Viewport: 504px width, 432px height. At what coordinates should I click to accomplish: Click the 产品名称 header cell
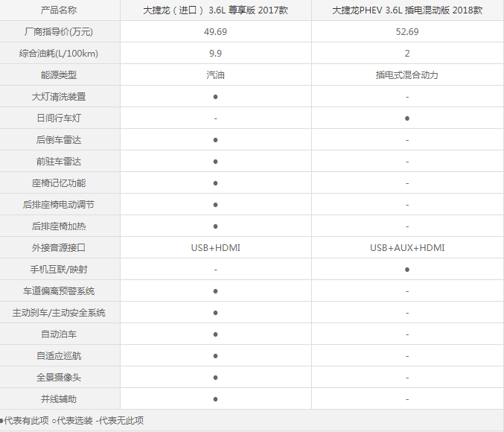coord(59,10)
